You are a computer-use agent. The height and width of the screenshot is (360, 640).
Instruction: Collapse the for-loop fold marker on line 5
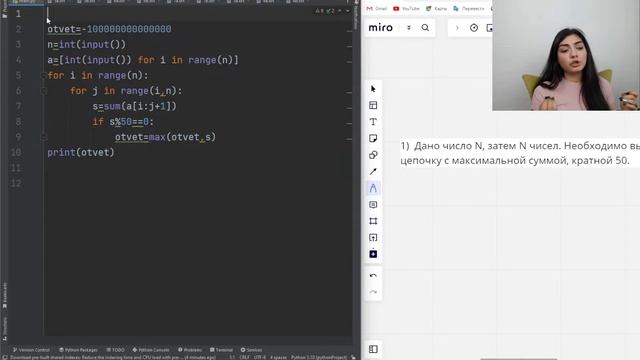tap(43, 76)
